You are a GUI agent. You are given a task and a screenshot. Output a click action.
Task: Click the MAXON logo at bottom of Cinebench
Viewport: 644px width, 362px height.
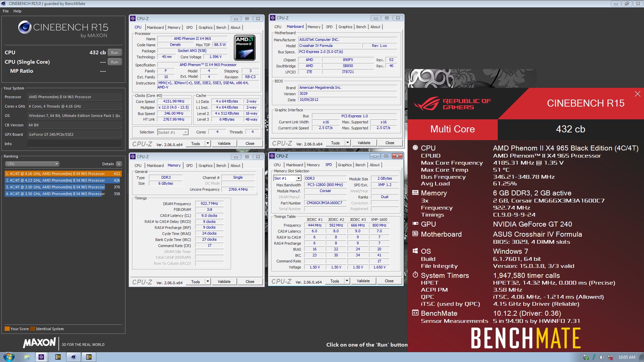tap(40, 343)
